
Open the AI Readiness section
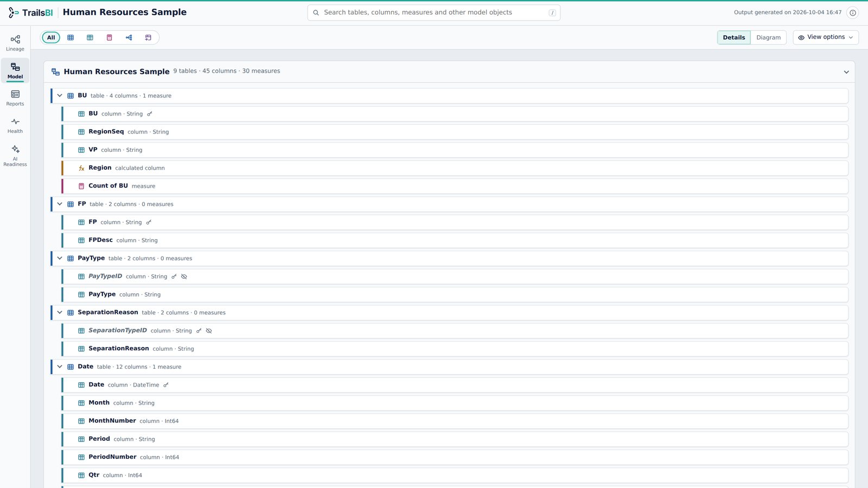click(15, 156)
